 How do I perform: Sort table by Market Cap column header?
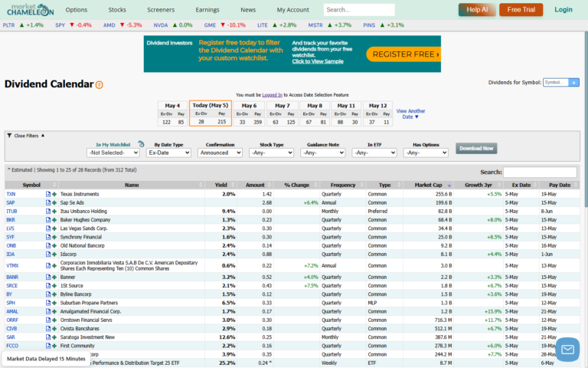tap(428, 185)
